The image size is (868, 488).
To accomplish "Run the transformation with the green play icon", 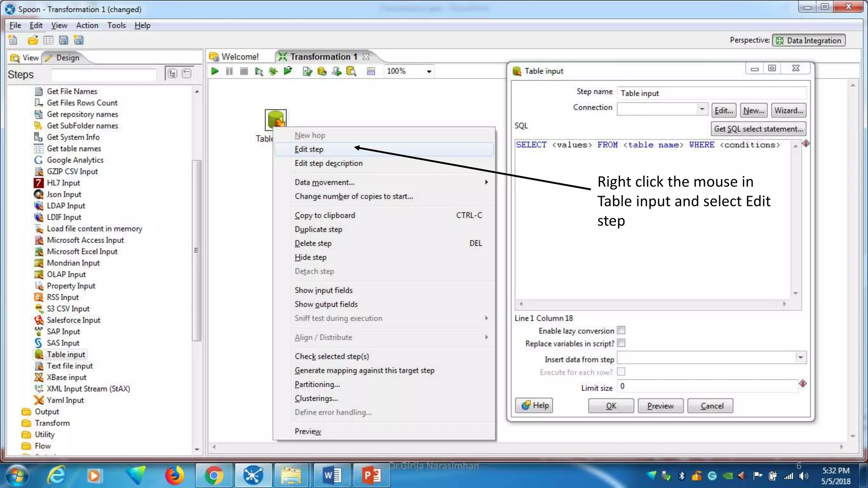I will pyautogui.click(x=215, y=71).
